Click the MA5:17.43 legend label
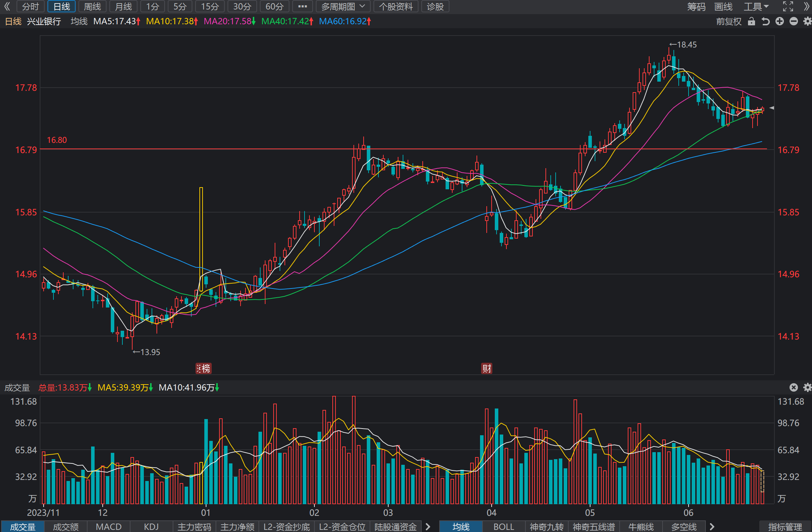Screen dimensions: 812x532 pyautogui.click(x=117, y=21)
